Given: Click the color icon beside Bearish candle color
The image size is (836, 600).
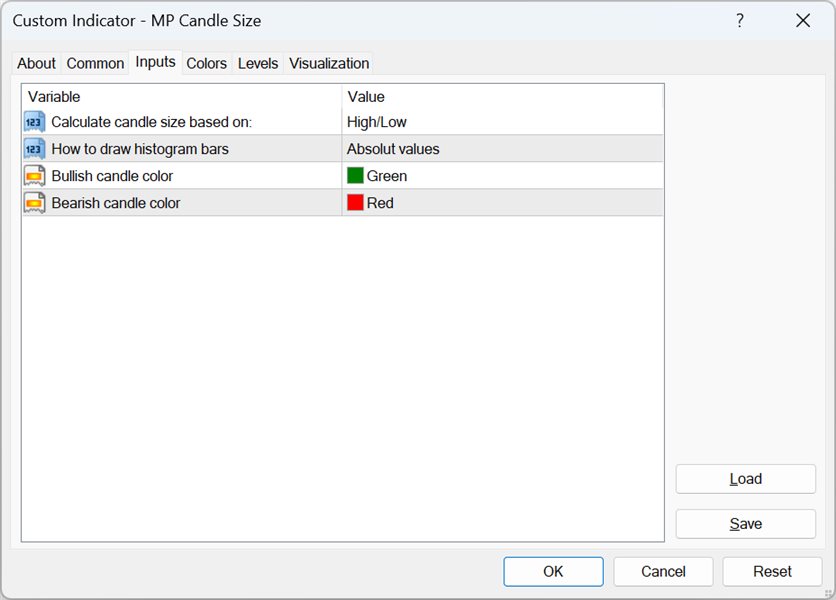Looking at the screenshot, I should click(x=34, y=203).
